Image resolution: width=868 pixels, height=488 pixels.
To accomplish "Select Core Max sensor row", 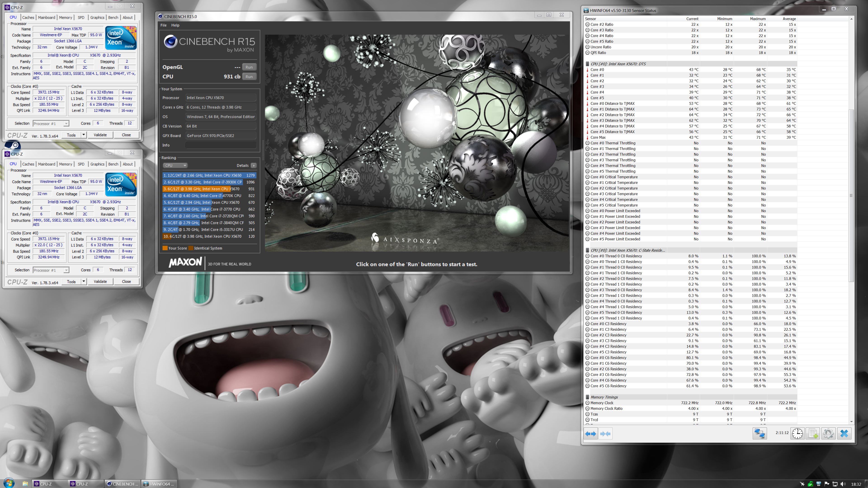I will tap(691, 137).
